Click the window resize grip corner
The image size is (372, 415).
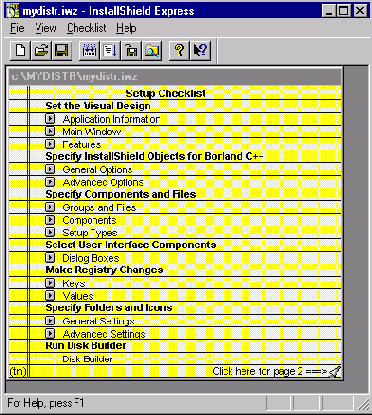[363, 404]
